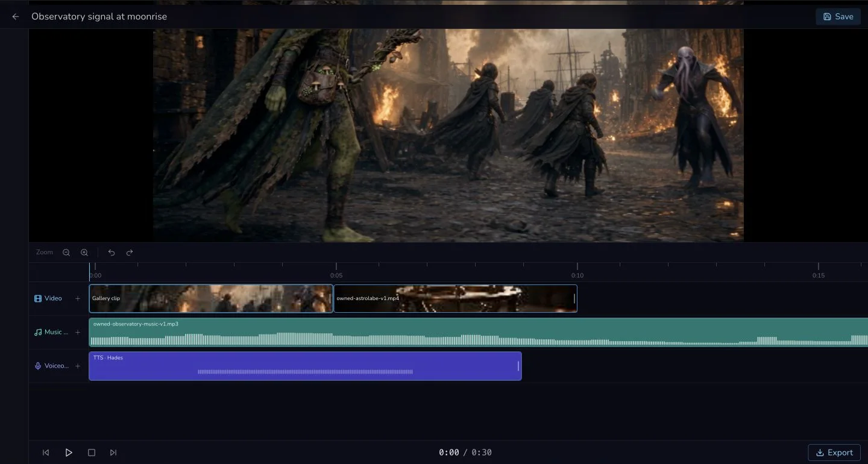Viewport: 868px width, 464px height.
Task: Go back using the left arrow icon
Action: 16,17
